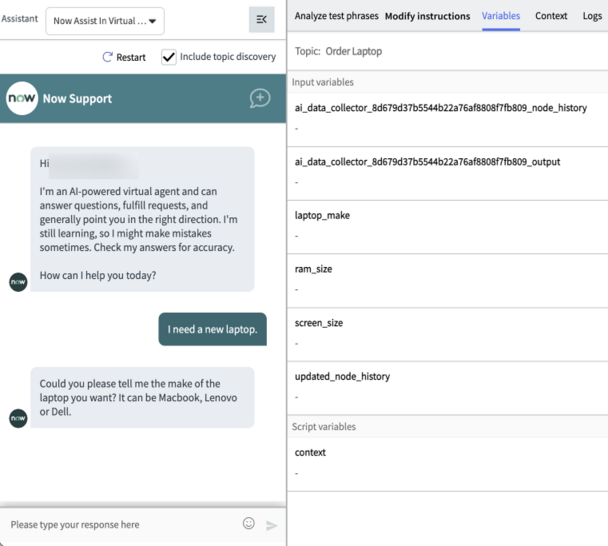Open the Now Assist In Virtual assistant dropdown

tap(105, 21)
